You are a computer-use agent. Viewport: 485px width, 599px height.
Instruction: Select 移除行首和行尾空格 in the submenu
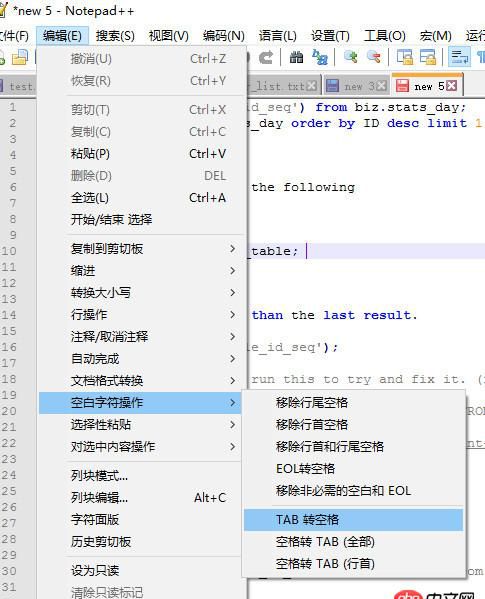pos(353,447)
